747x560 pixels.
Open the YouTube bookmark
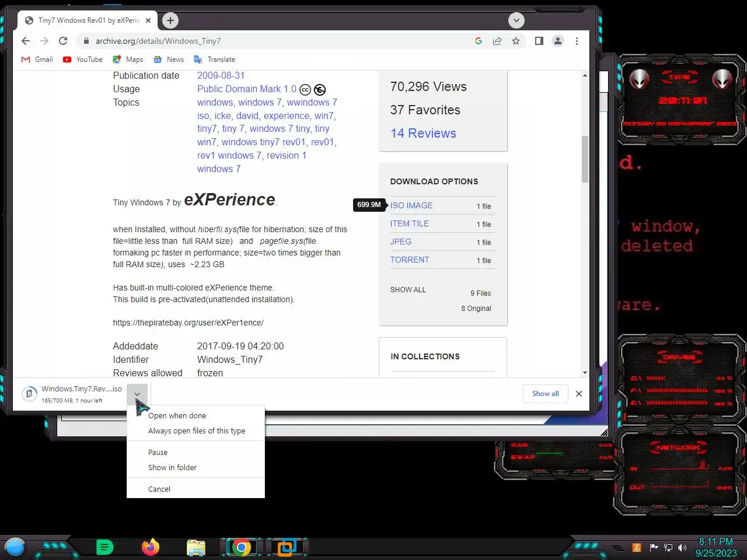tap(82, 60)
